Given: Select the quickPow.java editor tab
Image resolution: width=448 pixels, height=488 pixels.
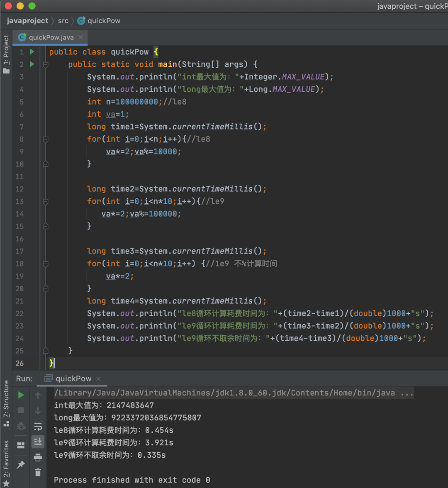Looking at the screenshot, I should tap(51, 37).
